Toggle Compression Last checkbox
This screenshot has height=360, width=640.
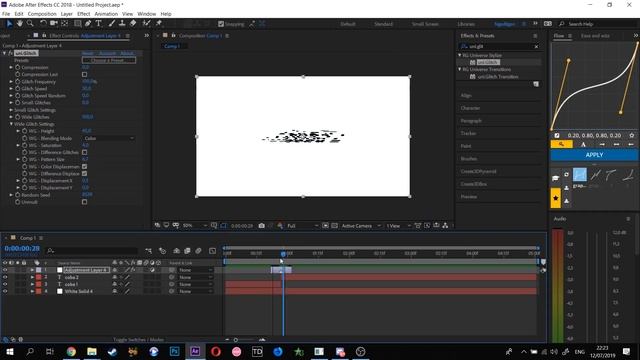point(84,75)
